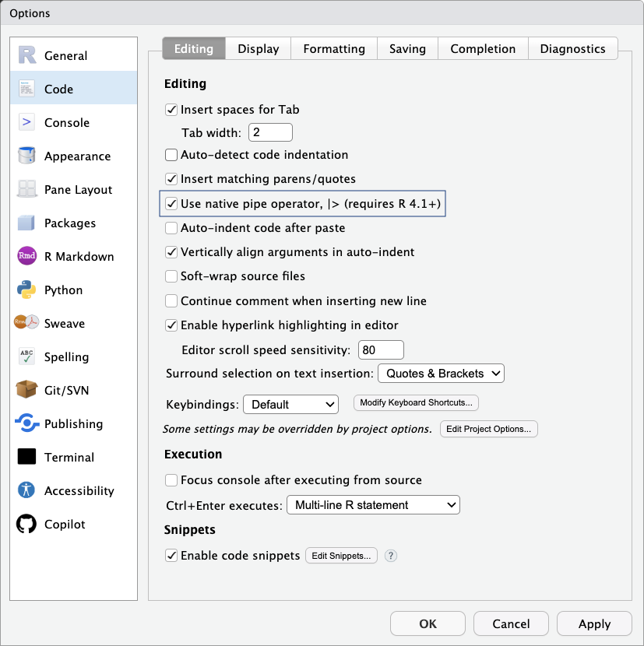The image size is (644, 646).
Task: Open Copilot settings via GitHub icon
Action: [x=27, y=524]
